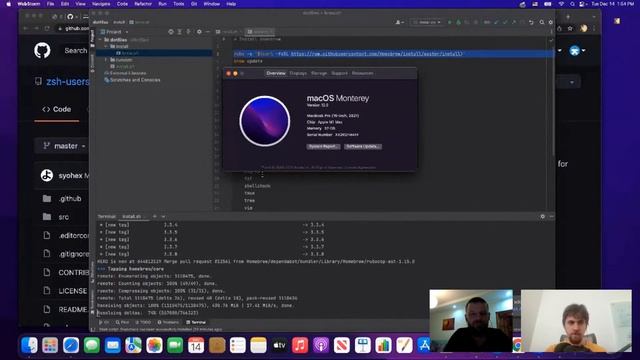Click the Debug bug icon in toolbar
Screen dimensions: 640x360
click(458, 22)
